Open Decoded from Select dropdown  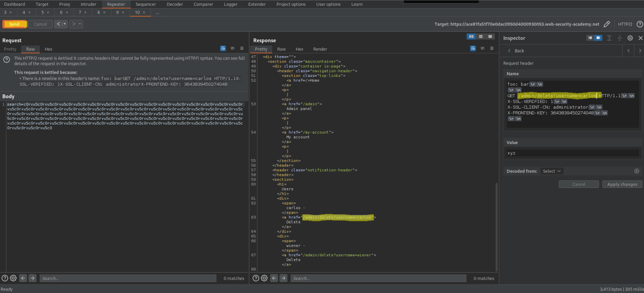point(552,171)
